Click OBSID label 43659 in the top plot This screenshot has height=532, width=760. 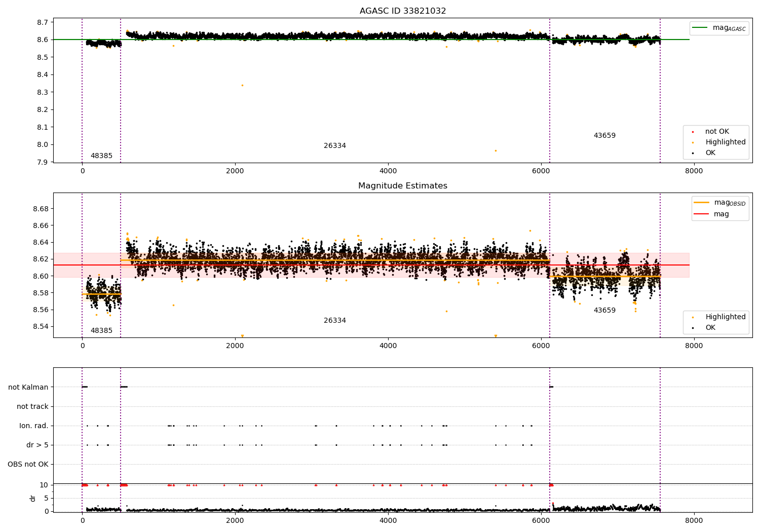[x=604, y=136]
